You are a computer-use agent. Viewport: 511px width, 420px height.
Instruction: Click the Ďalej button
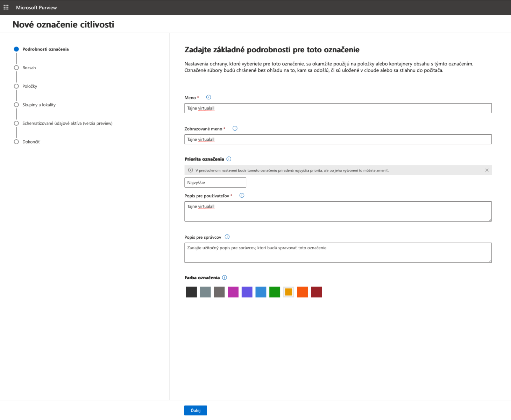coord(196,411)
